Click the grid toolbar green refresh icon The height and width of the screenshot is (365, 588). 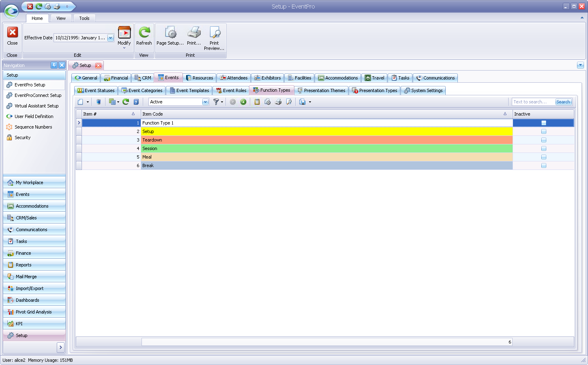point(126,102)
